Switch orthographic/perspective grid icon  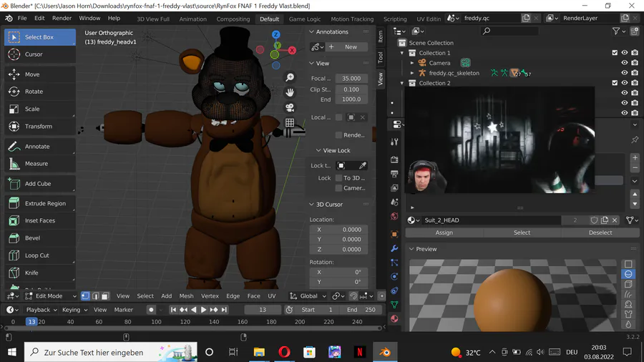(x=290, y=123)
